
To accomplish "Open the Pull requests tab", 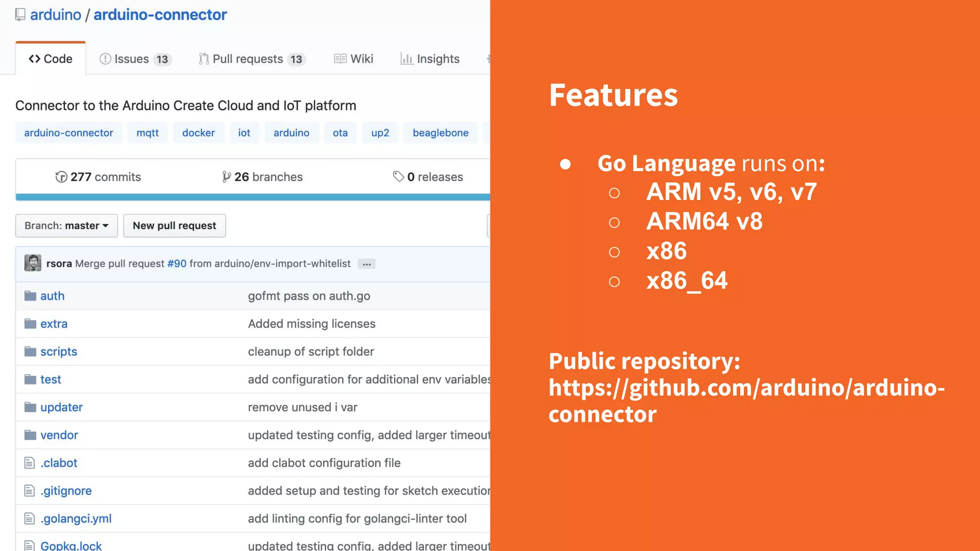I will 252,59.
